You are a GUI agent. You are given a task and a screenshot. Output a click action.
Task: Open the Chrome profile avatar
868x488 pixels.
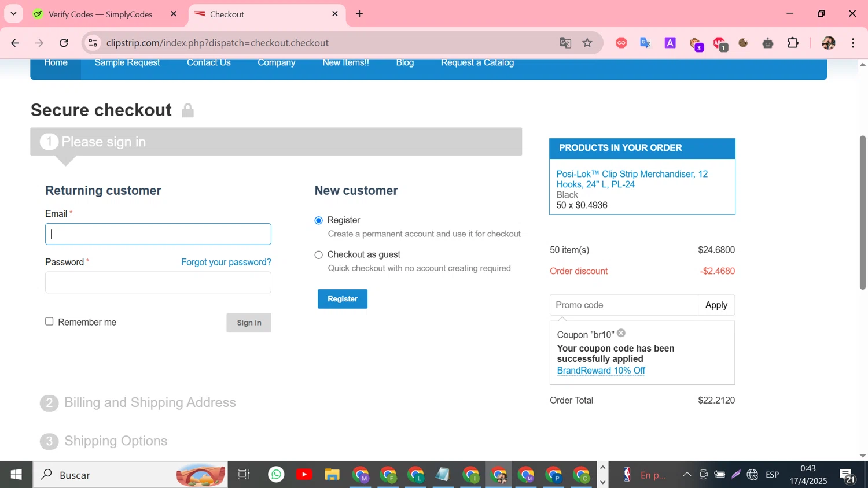pos(829,43)
